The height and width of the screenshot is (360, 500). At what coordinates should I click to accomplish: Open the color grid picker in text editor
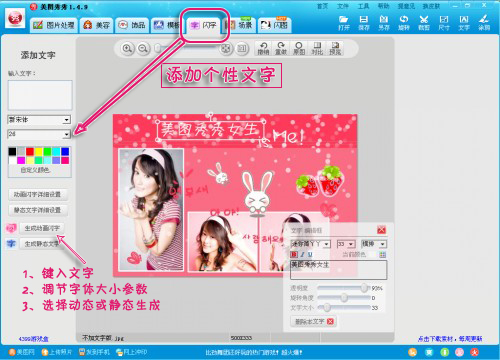click(383, 255)
